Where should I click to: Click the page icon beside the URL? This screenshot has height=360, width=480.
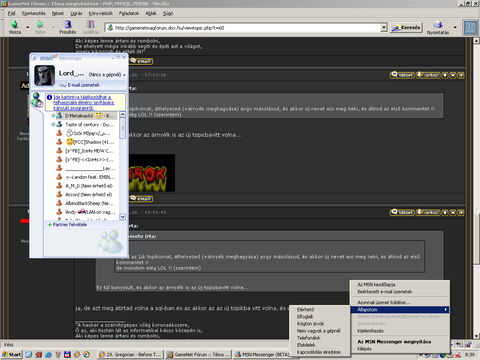click(x=110, y=28)
